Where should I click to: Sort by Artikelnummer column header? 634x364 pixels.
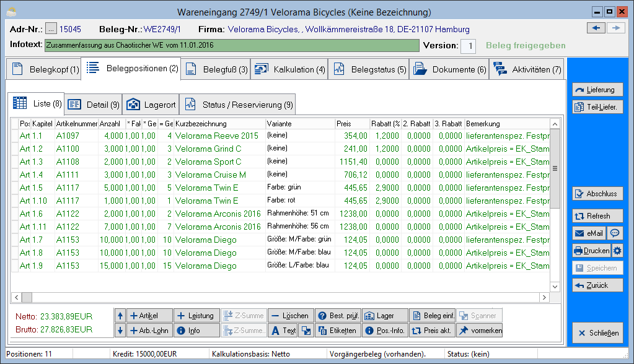coord(76,124)
